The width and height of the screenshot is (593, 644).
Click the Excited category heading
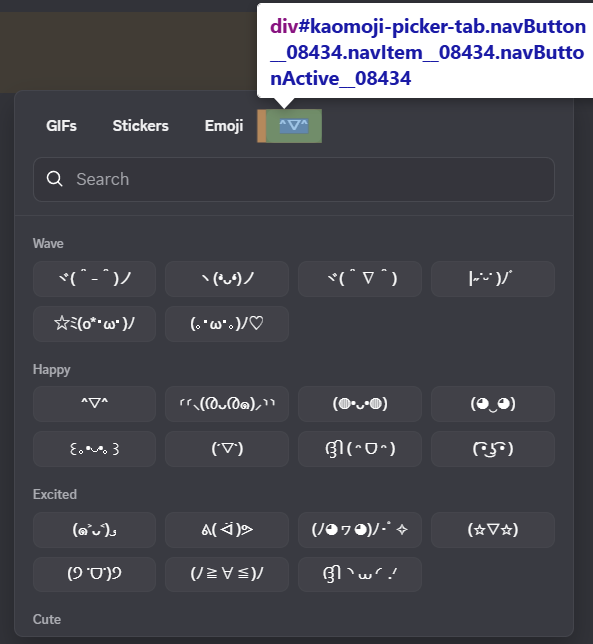click(x=55, y=494)
